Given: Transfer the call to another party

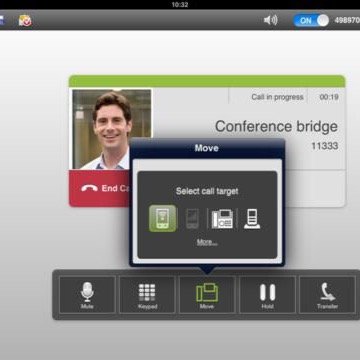Looking at the screenshot, I should coord(327,295).
